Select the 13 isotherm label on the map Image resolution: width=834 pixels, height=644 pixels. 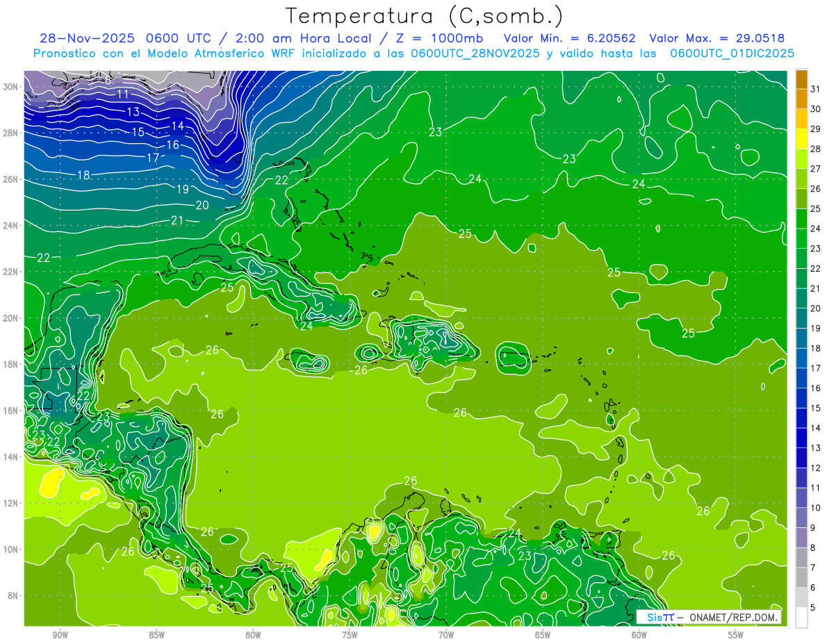(x=133, y=112)
